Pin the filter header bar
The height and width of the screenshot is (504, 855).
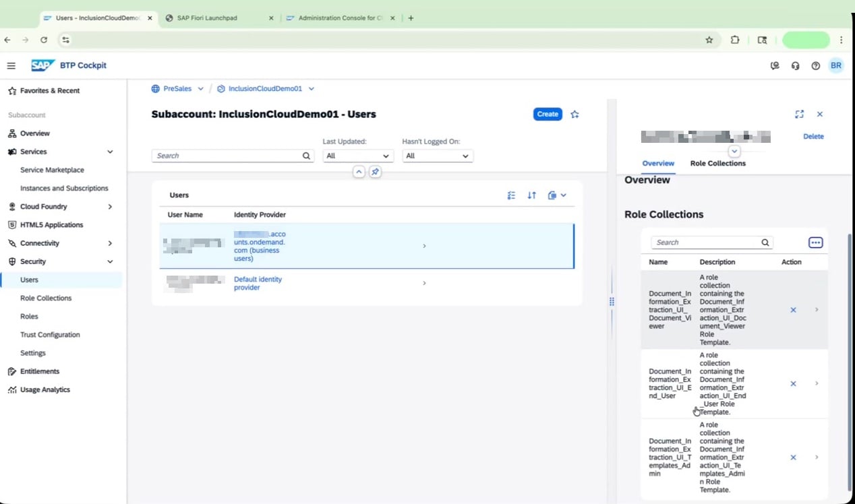tap(376, 172)
